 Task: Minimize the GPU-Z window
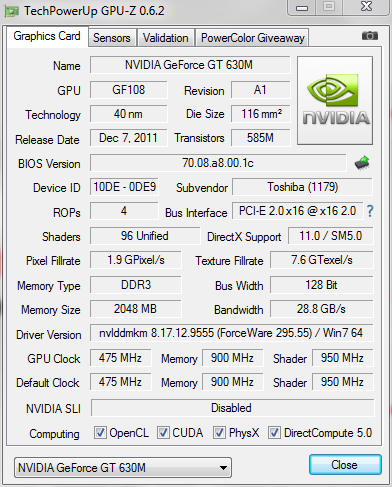point(302,7)
